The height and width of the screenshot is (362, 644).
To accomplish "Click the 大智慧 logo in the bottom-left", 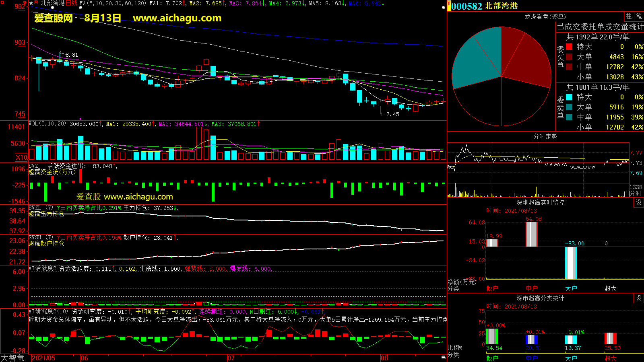I will [12, 358].
